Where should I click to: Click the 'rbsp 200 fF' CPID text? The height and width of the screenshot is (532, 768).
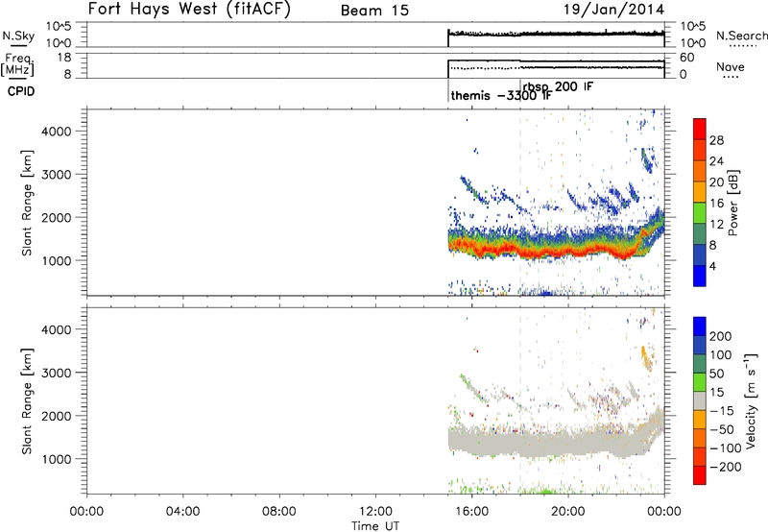coord(558,87)
